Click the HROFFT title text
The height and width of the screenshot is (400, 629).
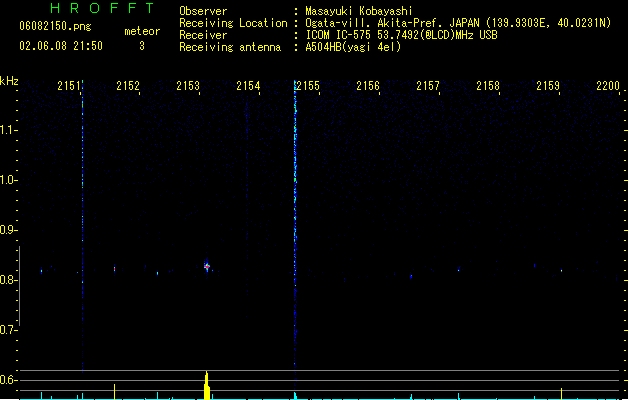click(103, 8)
